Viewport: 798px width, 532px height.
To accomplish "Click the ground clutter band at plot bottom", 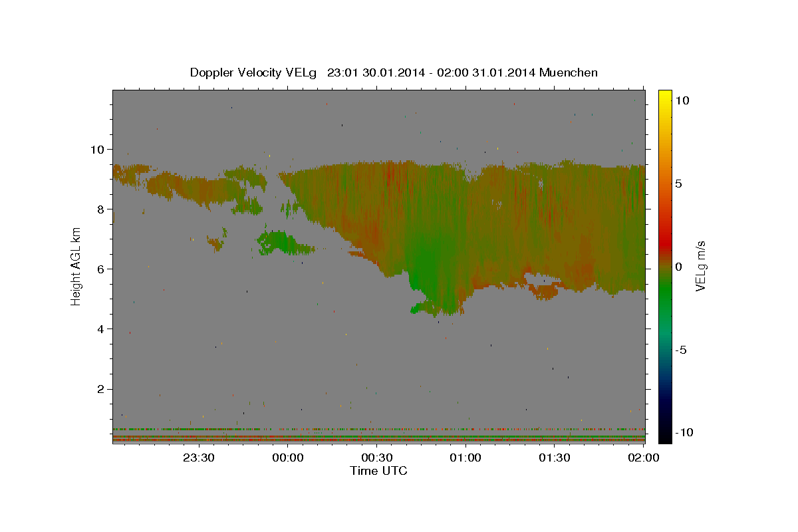I will pyautogui.click(x=378, y=438).
